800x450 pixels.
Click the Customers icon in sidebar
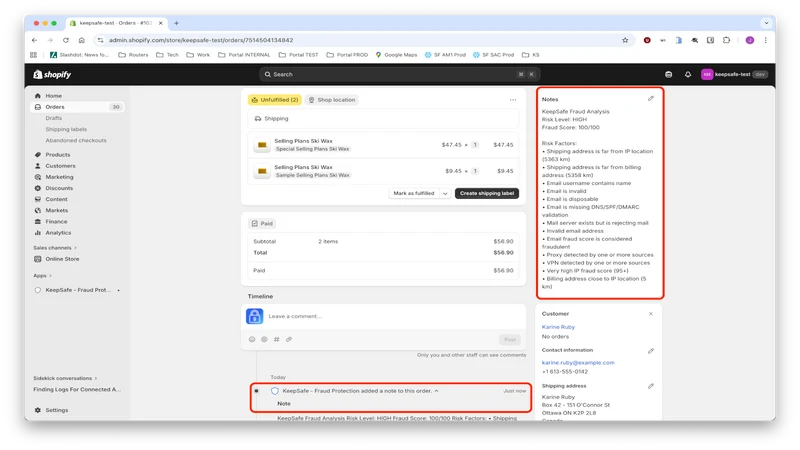(38, 166)
